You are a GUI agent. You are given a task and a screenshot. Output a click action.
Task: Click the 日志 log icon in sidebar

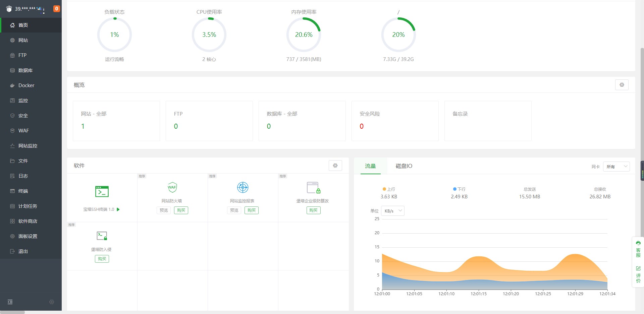(12, 176)
